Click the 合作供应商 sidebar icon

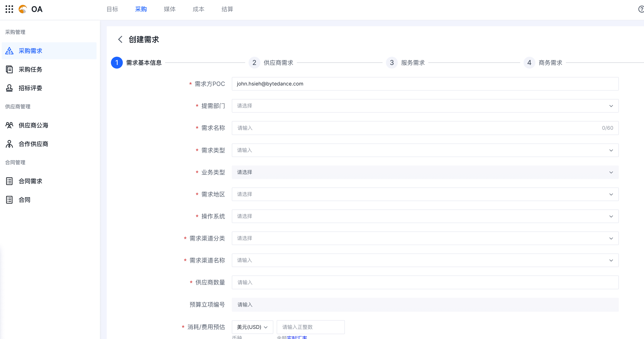[x=9, y=144]
